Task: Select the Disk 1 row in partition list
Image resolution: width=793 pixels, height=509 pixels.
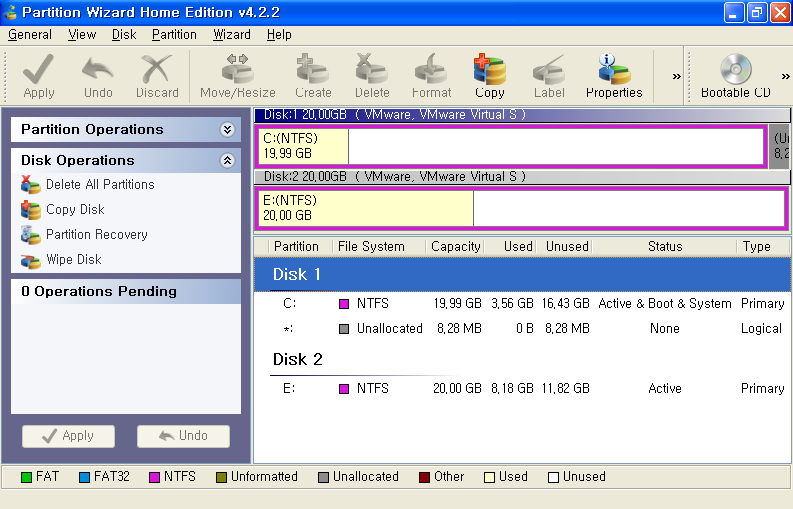Action: click(x=522, y=274)
